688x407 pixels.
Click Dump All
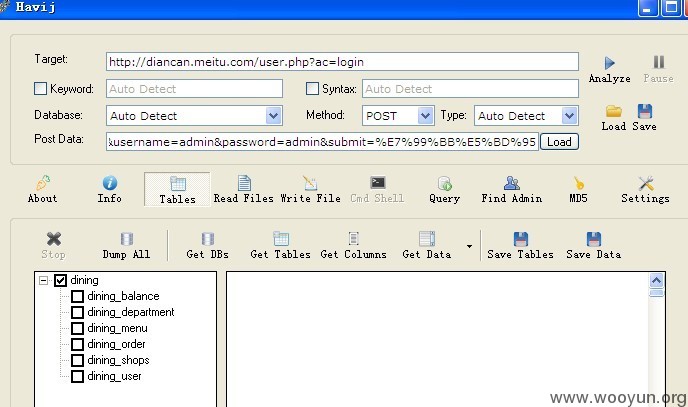pyautogui.click(x=126, y=246)
